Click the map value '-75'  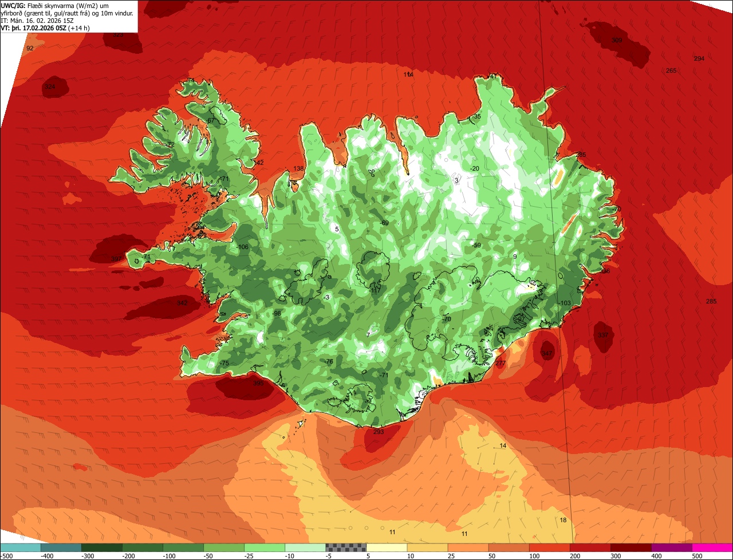pyautogui.click(x=224, y=363)
